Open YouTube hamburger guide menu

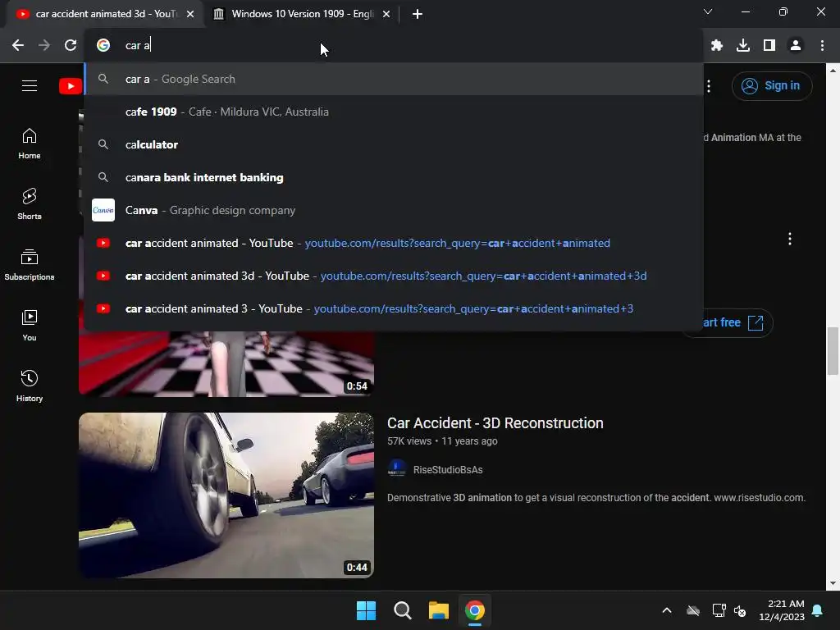tap(30, 85)
